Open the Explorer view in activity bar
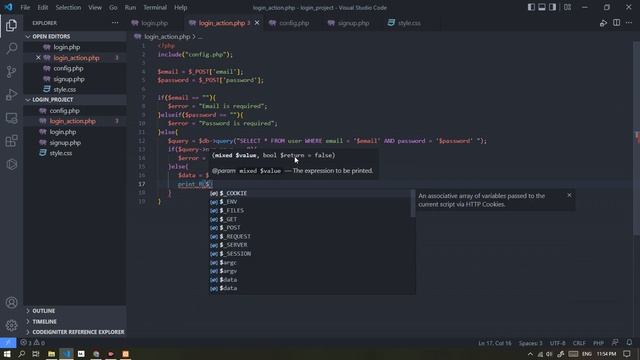Screen dimensions: 640x360 [11, 25]
